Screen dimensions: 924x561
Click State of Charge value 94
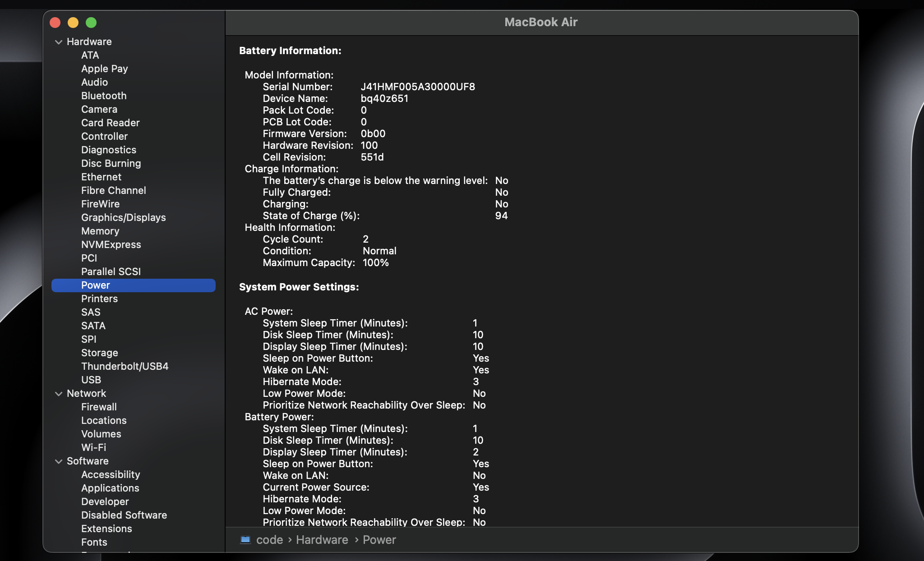click(501, 216)
